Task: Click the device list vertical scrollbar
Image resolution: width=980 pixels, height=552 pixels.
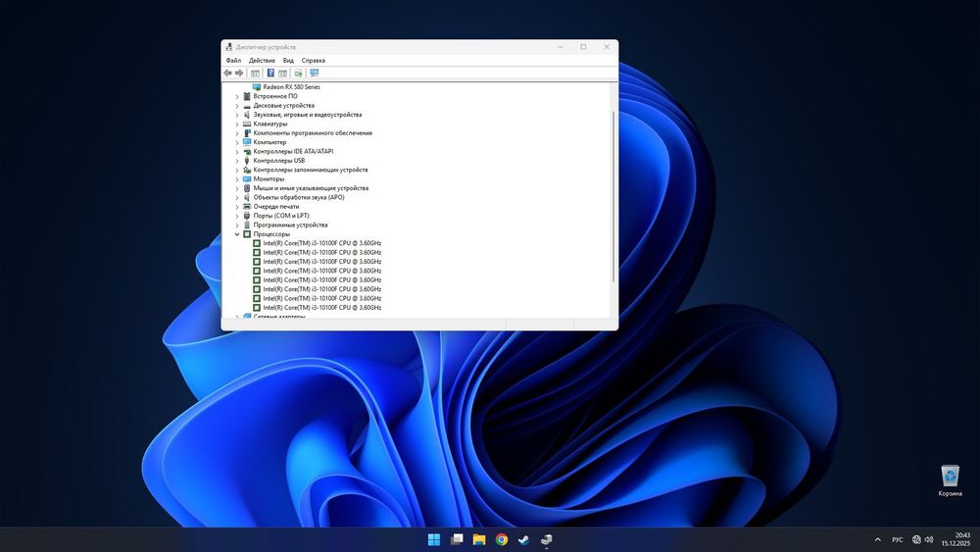Action: (613, 196)
